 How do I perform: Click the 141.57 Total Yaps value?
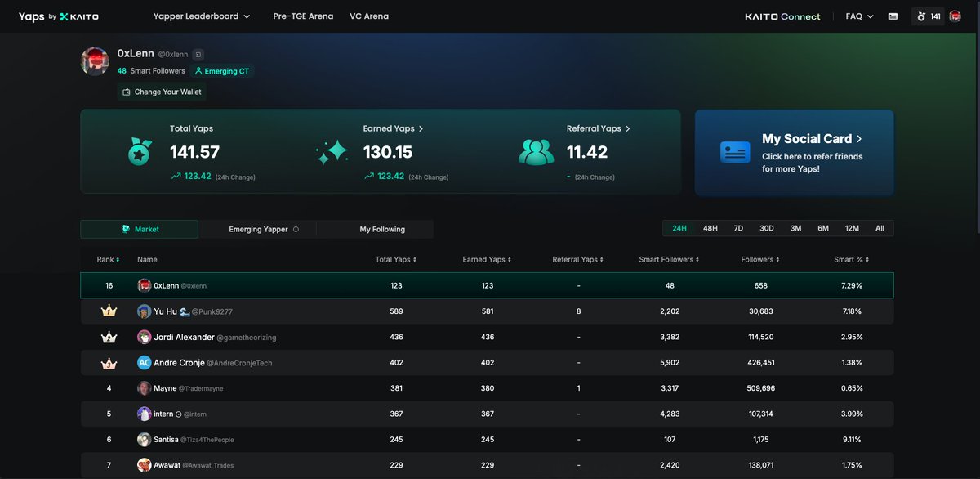tap(194, 152)
